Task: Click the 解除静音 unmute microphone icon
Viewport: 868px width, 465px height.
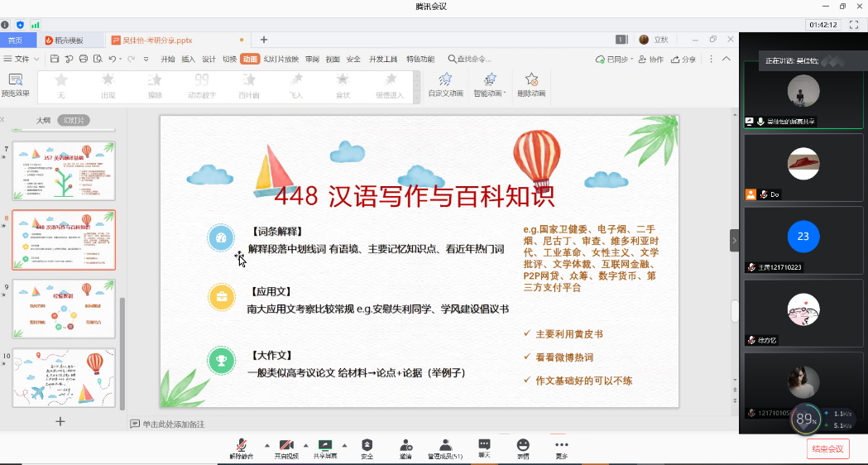Action: click(x=242, y=445)
